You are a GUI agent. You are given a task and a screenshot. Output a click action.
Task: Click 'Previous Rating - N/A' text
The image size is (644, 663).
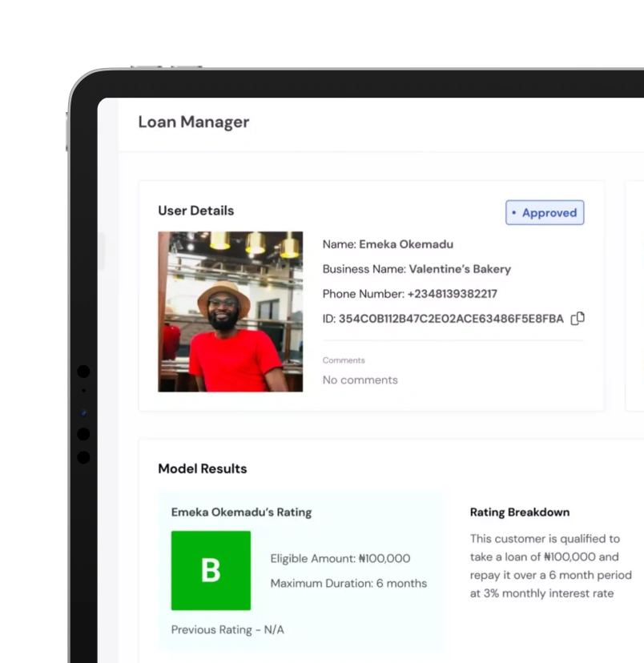227,629
